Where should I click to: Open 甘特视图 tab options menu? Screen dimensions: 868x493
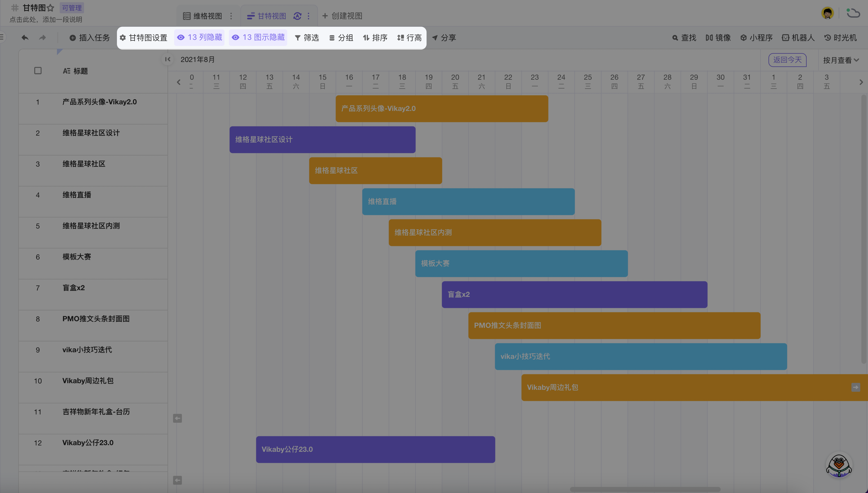click(x=308, y=16)
